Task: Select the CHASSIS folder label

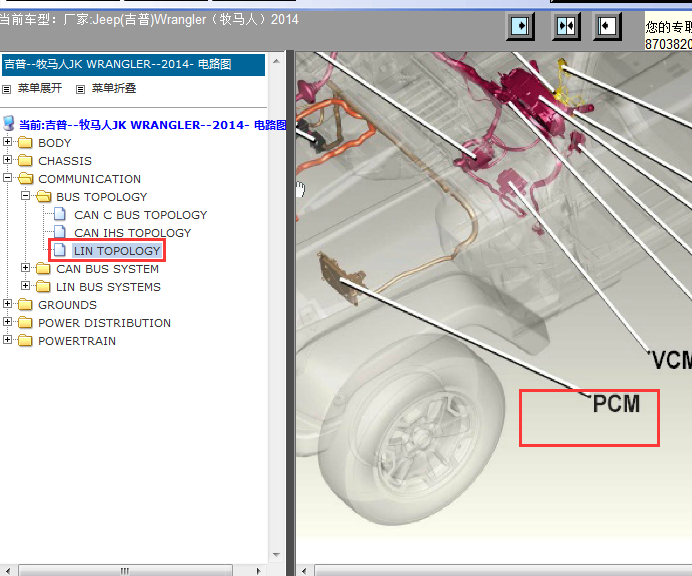Action: [65, 161]
